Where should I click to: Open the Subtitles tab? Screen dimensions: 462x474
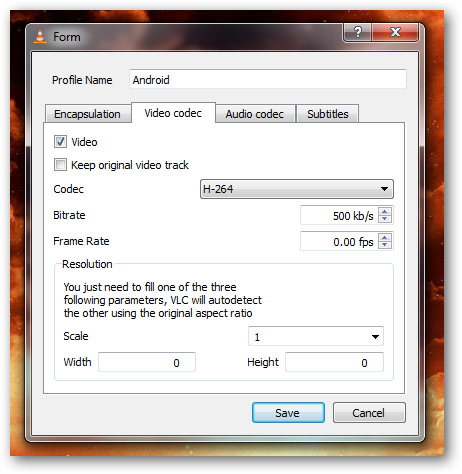click(x=328, y=114)
